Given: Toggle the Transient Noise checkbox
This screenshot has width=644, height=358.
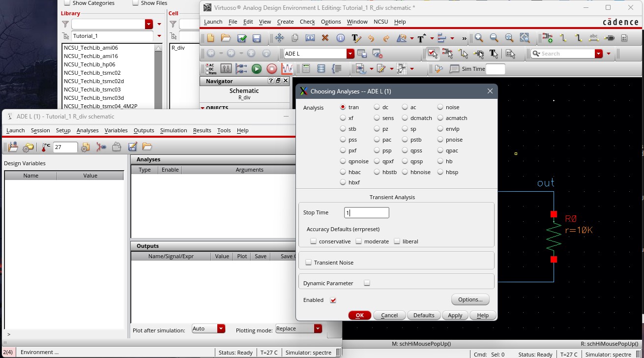Looking at the screenshot, I should 309,263.
